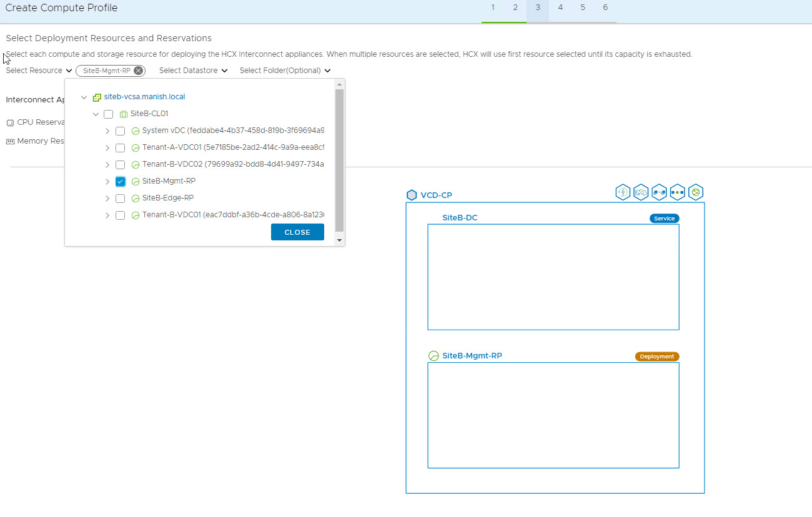Open the Select Folder(Optional) dropdown
This screenshot has width=812, height=517.
[x=285, y=71]
